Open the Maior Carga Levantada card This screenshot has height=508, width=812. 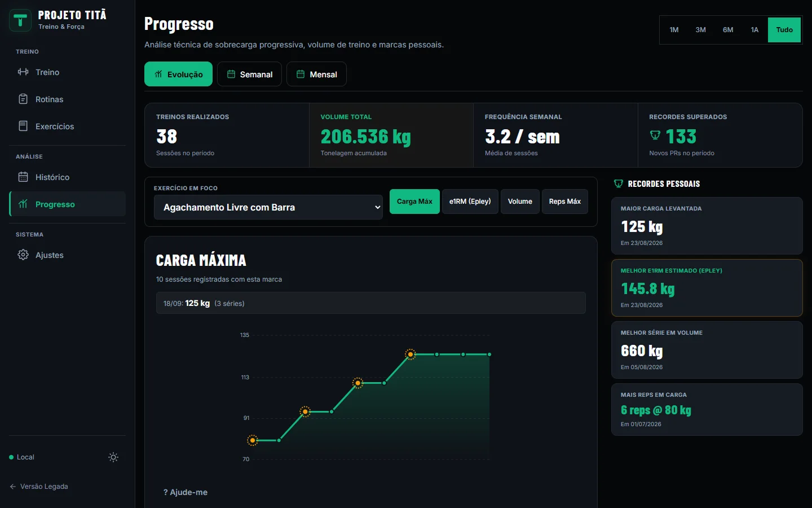pos(707,226)
